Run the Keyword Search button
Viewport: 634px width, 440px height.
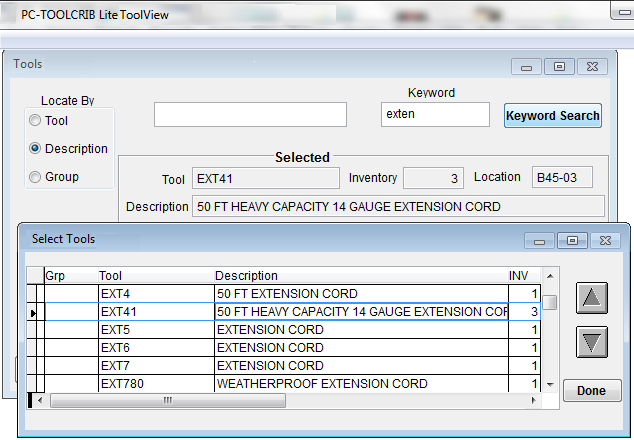[x=553, y=116]
